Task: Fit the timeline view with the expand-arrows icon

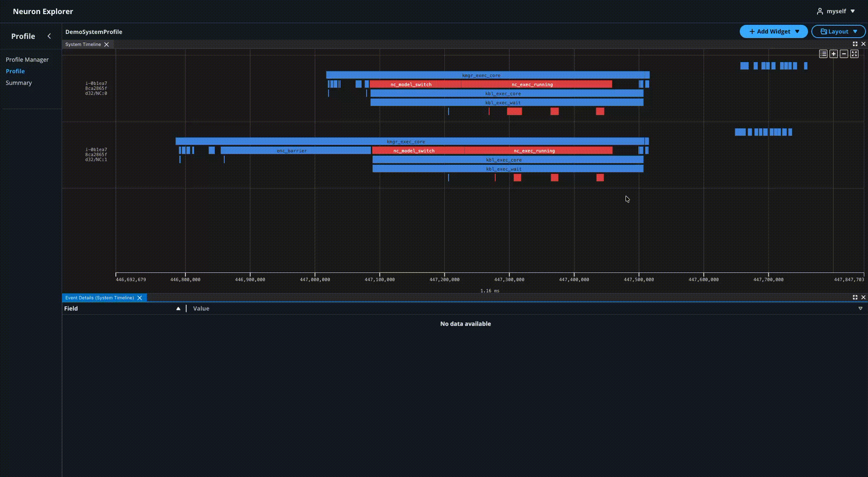Action: 854,54
